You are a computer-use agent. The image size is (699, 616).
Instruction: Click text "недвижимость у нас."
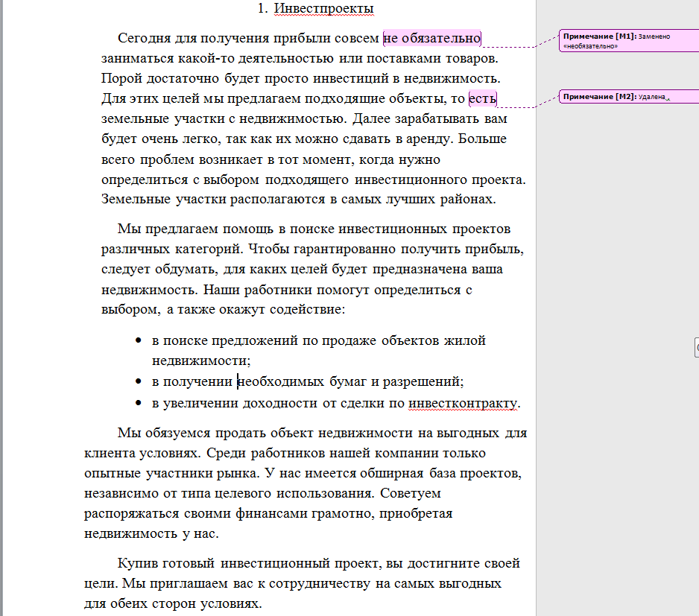(x=151, y=534)
